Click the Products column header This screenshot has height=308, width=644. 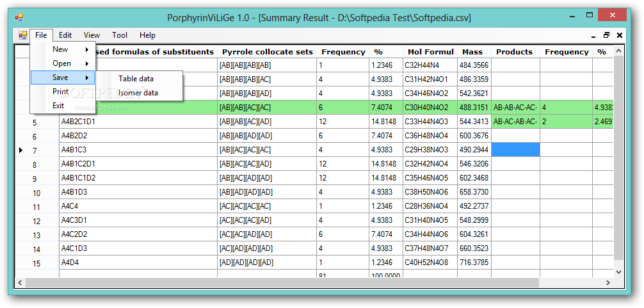click(515, 52)
